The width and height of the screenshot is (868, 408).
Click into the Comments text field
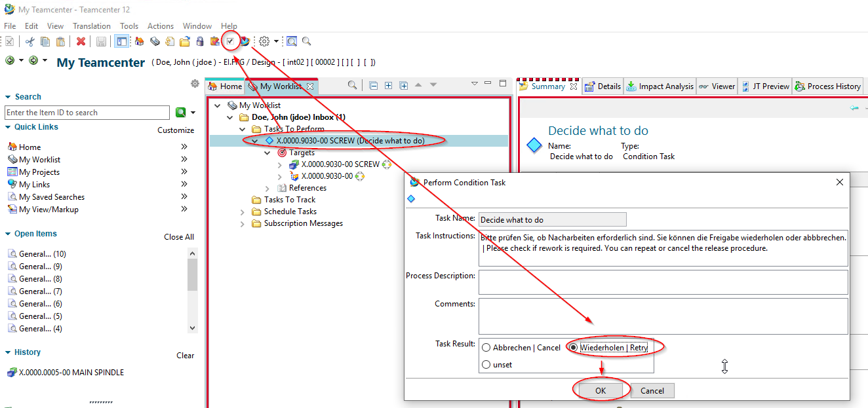[x=662, y=316]
